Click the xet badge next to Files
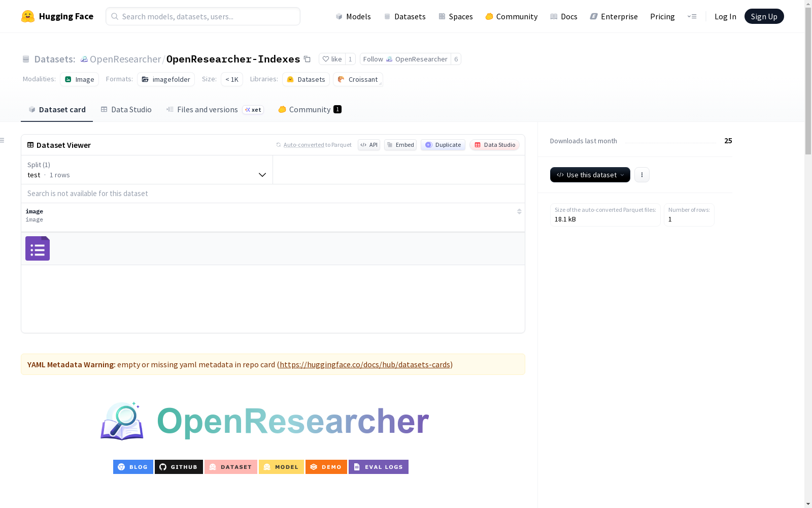 pos(253,110)
